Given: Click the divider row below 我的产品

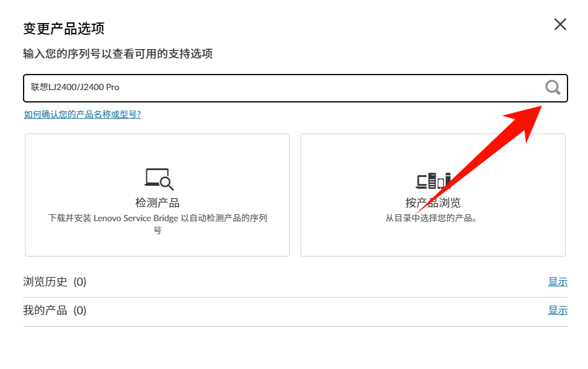Looking at the screenshot, I should 295,326.
